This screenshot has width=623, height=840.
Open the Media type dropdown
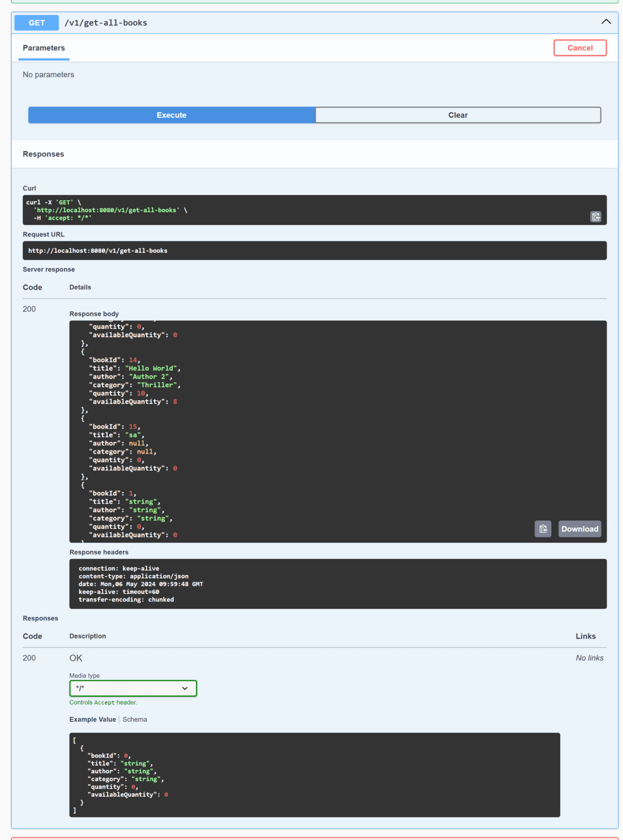[x=133, y=688]
